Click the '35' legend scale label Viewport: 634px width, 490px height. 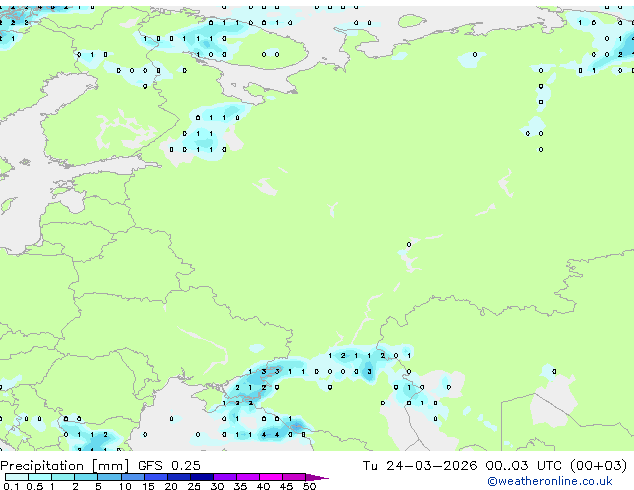240,486
